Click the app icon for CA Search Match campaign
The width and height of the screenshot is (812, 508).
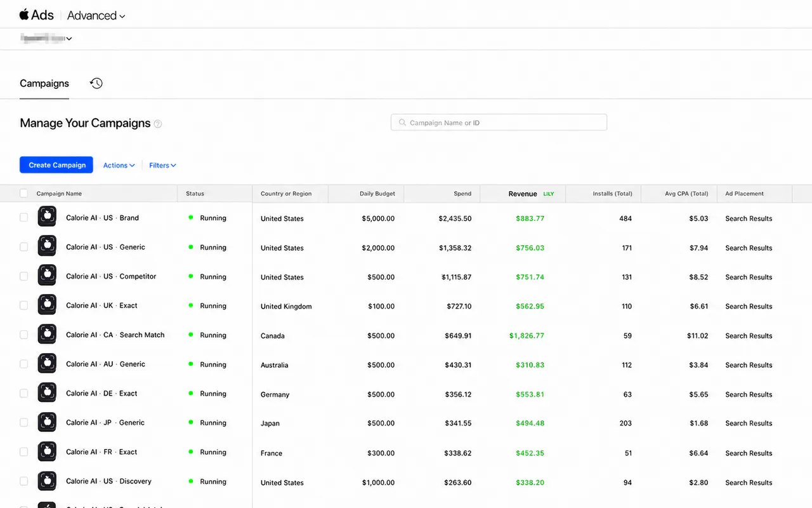[47, 334]
